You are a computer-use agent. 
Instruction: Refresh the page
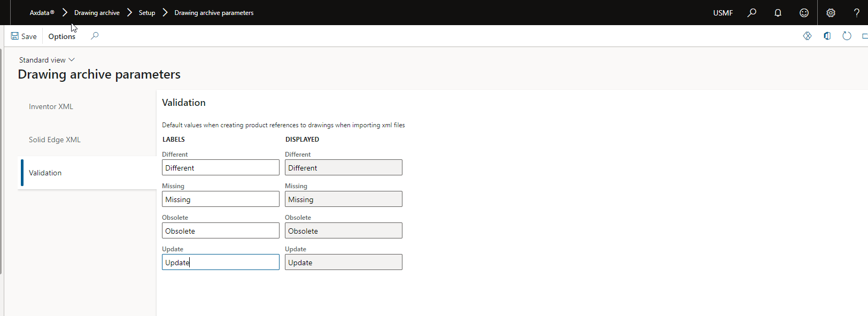(x=847, y=36)
